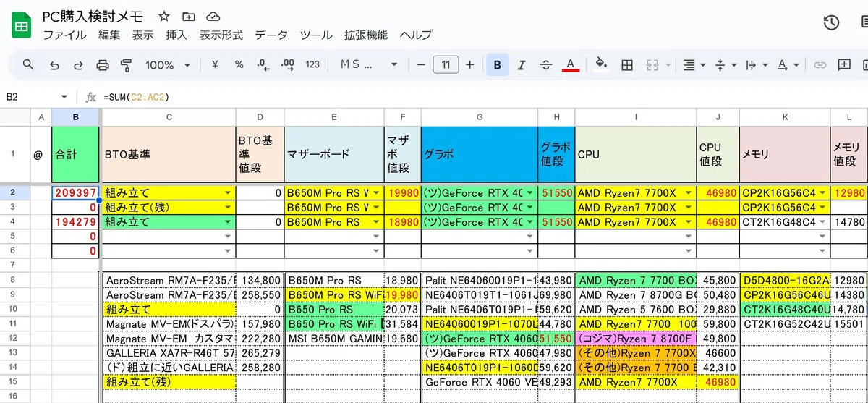
Task: Open the 挿入 menu
Action: click(176, 35)
